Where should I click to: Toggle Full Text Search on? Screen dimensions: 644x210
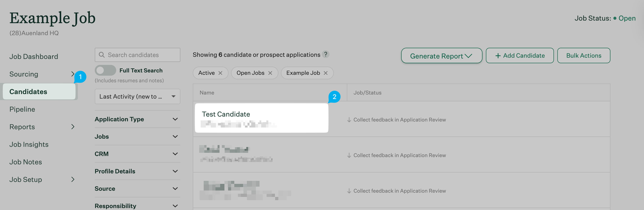tap(105, 70)
